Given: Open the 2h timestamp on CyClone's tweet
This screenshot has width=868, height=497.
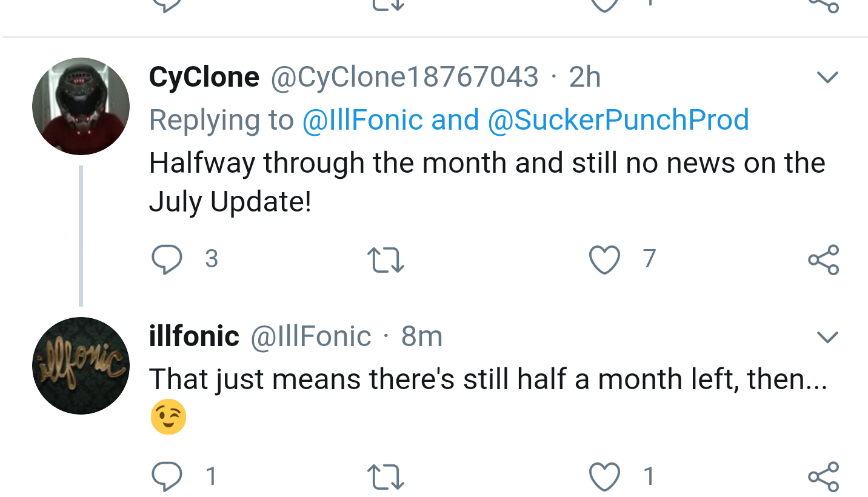Looking at the screenshot, I should (585, 77).
